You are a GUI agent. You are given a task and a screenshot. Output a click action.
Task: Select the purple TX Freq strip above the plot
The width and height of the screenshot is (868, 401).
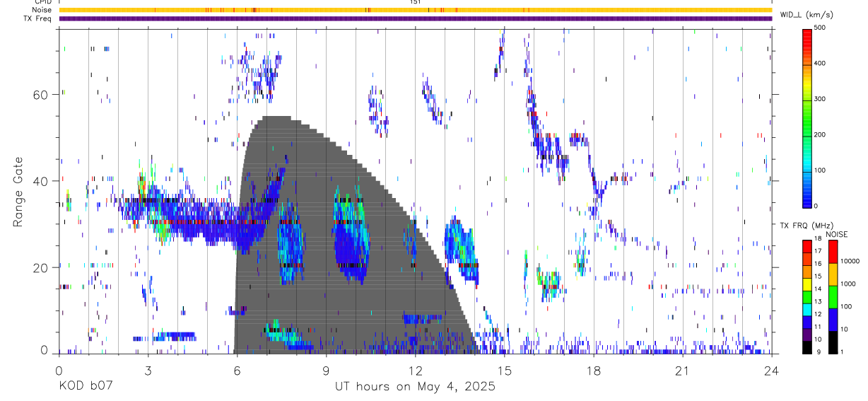coord(415,18)
